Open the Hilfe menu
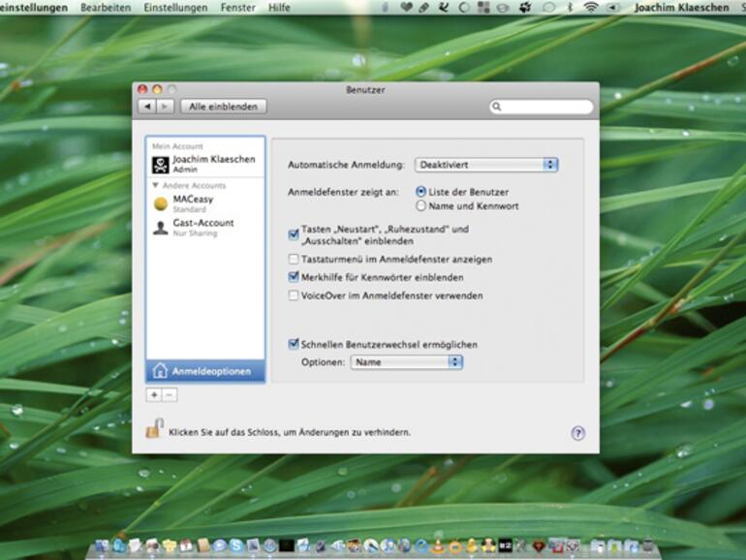Viewport: 746px width, 560px height. [279, 8]
